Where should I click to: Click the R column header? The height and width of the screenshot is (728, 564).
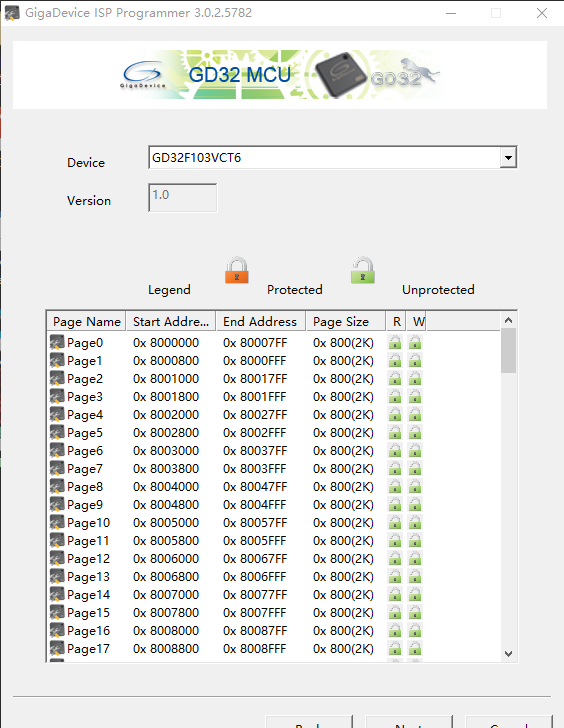coord(396,321)
